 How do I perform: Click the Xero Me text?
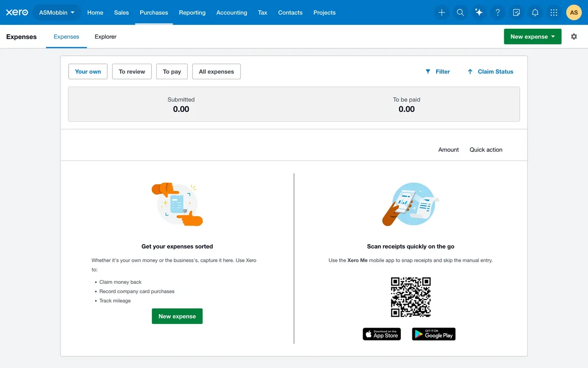[x=357, y=260]
